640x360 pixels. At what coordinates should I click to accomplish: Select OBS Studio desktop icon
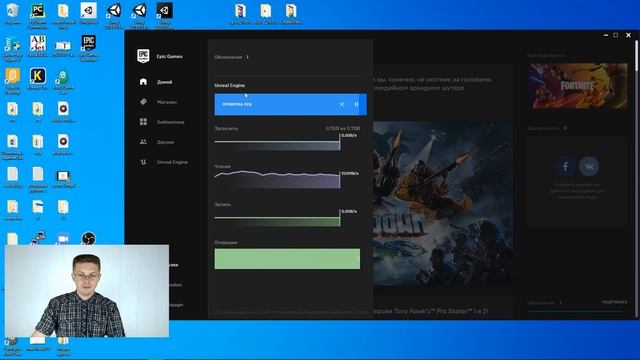tap(89, 238)
